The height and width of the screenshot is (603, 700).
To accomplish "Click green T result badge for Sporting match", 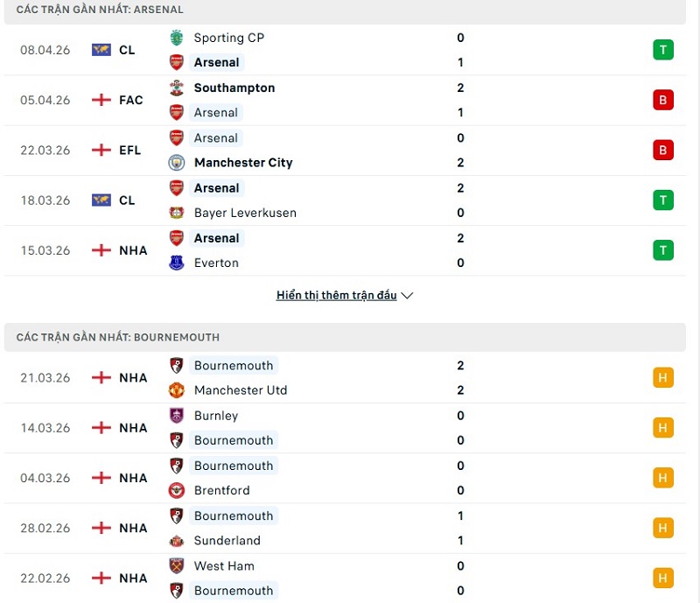I will 661,50.
